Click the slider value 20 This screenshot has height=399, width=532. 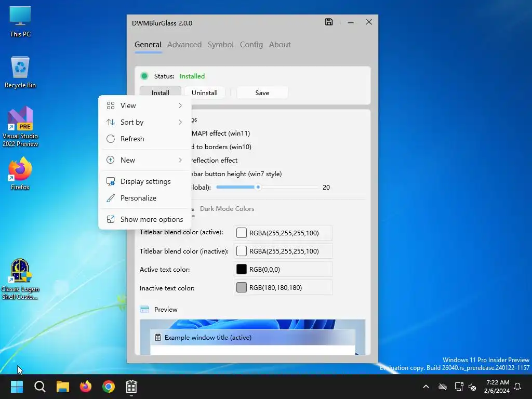[x=326, y=187]
